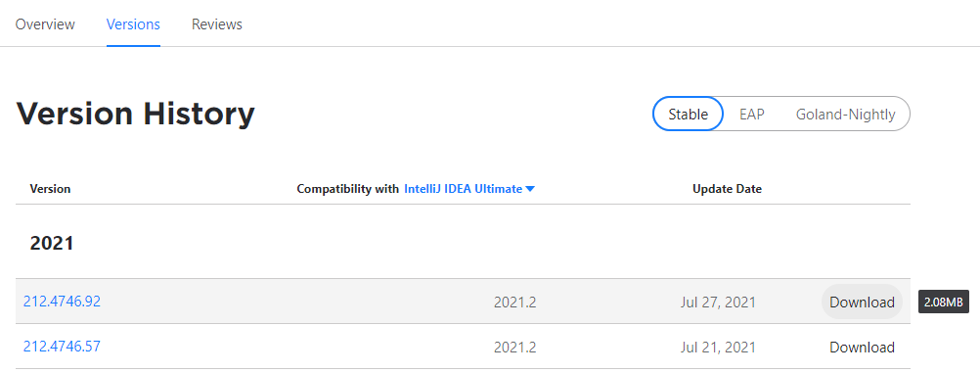Click the Version History page title
This screenshot has height=373, width=980.
click(x=136, y=115)
